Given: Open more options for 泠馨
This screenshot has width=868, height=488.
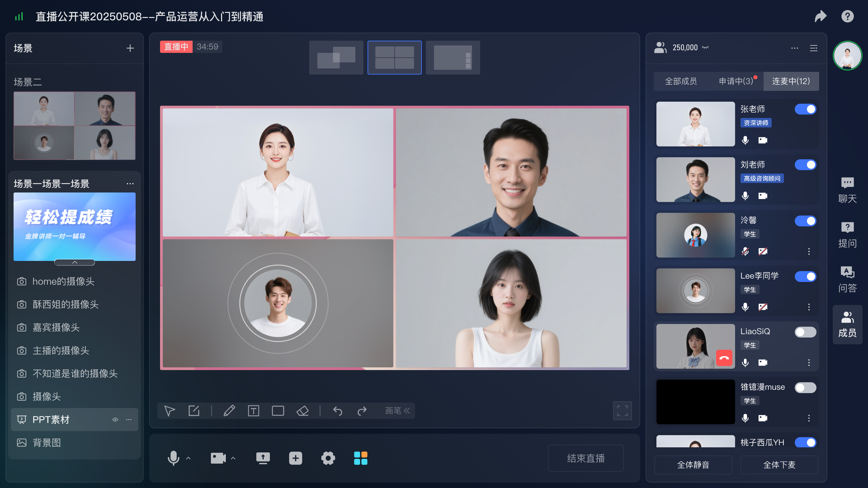Looking at the screenshot, I should [x=809, y=251].
